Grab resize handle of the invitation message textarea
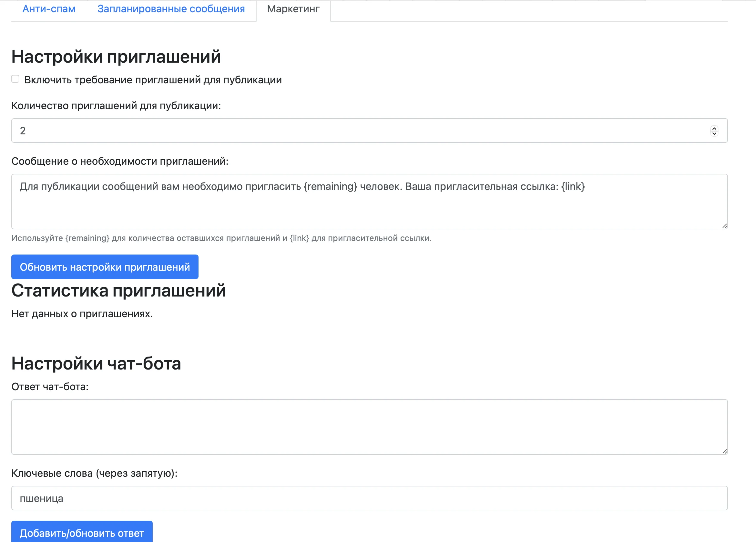Image resolution: width=756 pixels, height=542 pixels. click(x=725, y=226)
